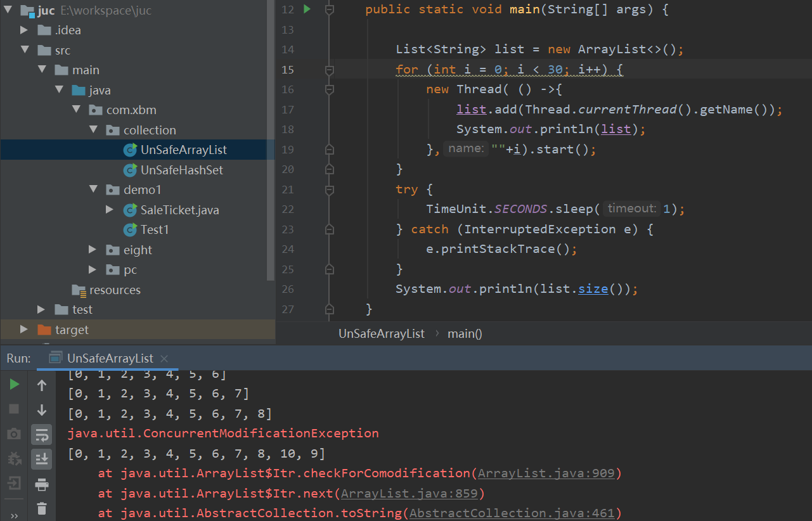Click the orange target folder icon

coord(44,330)
